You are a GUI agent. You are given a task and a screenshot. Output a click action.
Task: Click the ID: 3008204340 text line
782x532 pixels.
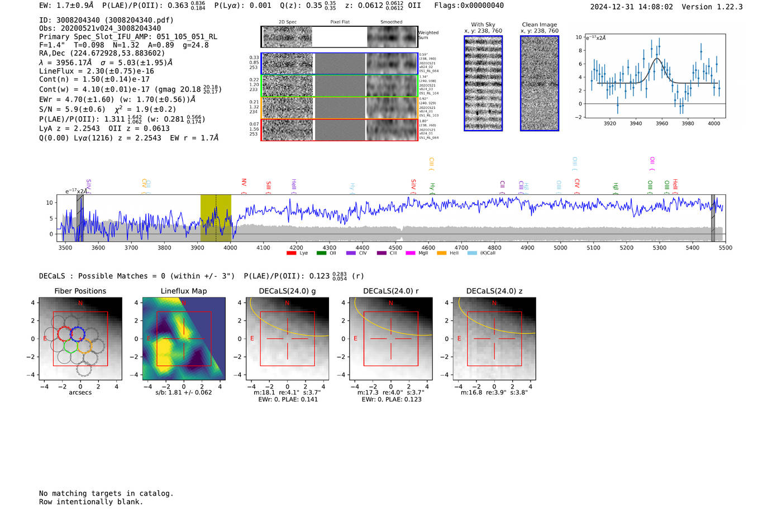tap(106, 20)
